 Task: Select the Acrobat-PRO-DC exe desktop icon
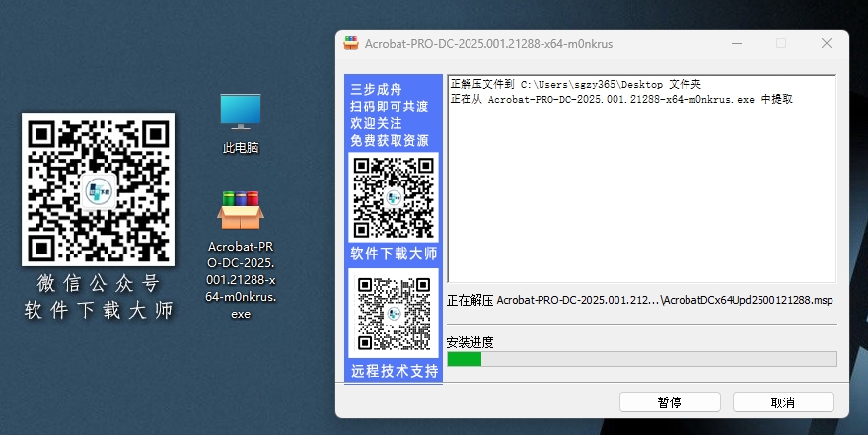pos(241,254)
